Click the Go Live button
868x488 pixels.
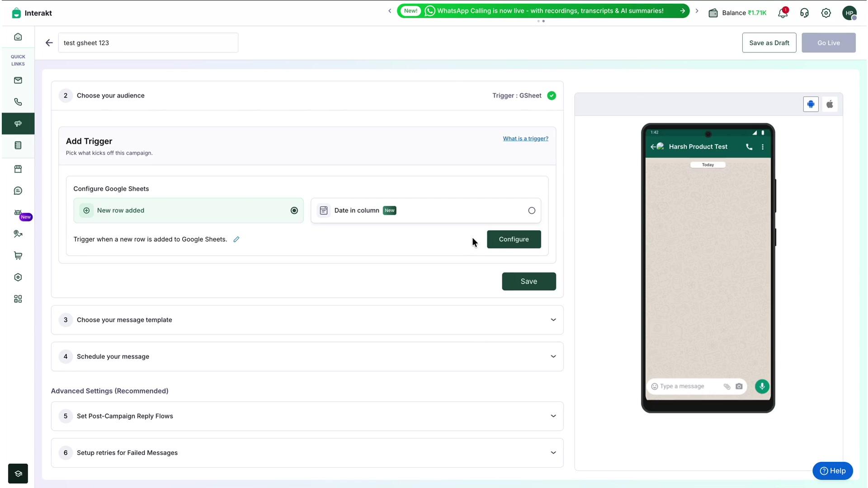click(829, 43)
